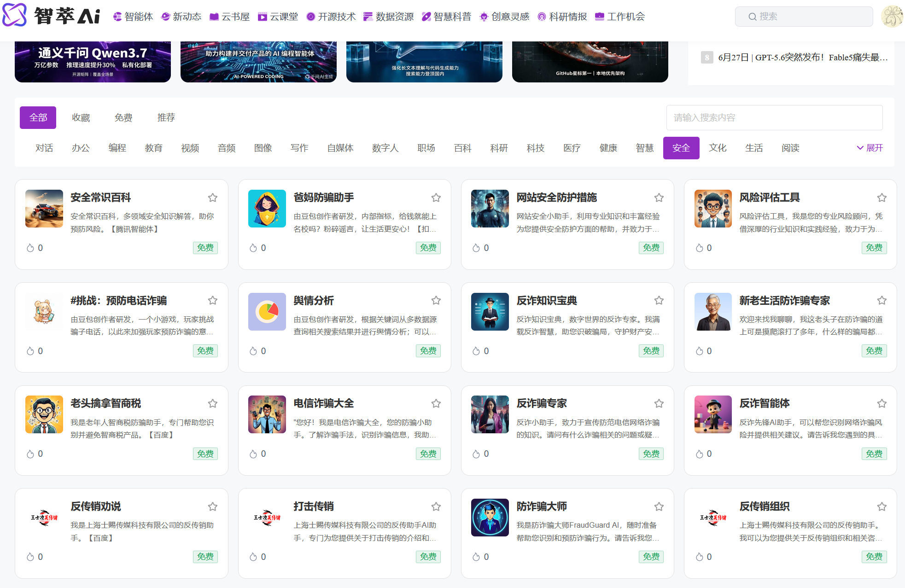Open the 安全常识百科 avatar thumbnail
This screenshot has height=588, width=905.
(x=44, y=209)
